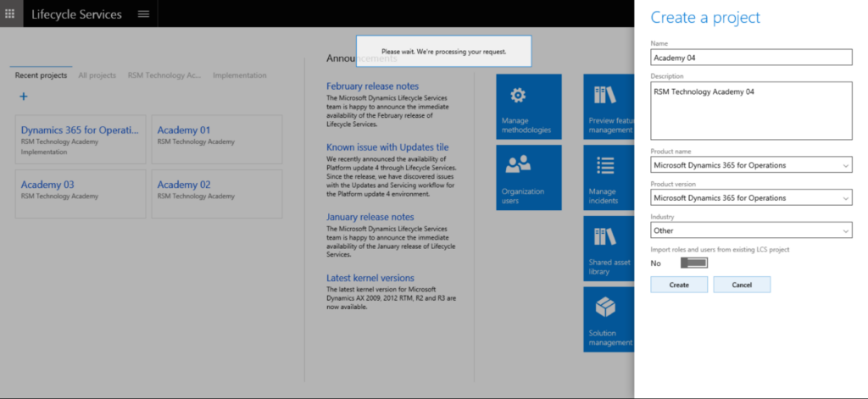Open February release notes announcement

click(373, 86)
